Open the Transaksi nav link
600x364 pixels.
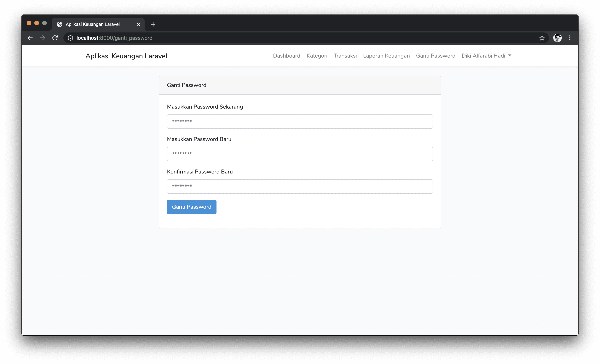[x=345, y=56]
